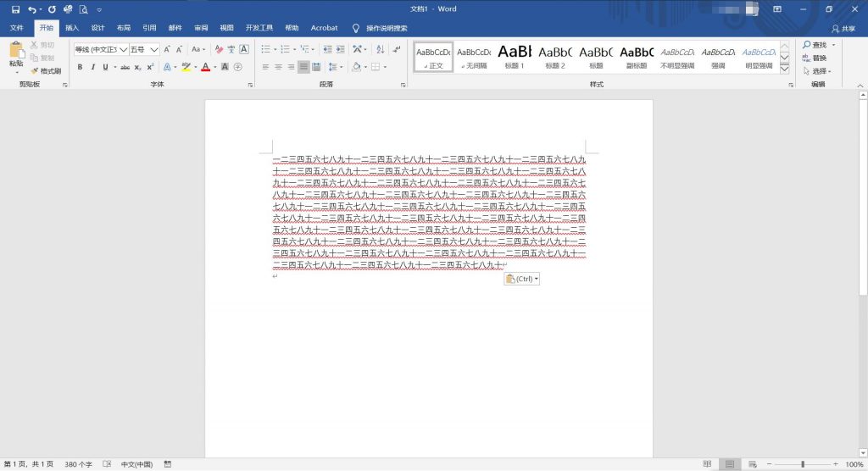Sort the selected text A-Z

(381, 49)
